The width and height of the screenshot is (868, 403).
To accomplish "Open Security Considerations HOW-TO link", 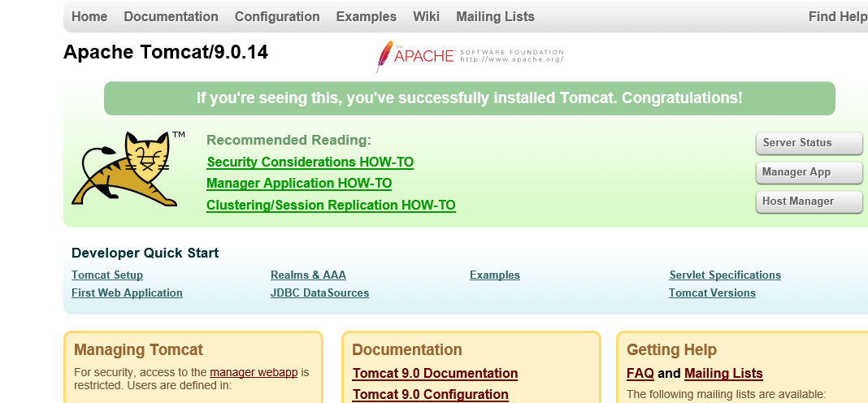I will (x=310, y=162).
